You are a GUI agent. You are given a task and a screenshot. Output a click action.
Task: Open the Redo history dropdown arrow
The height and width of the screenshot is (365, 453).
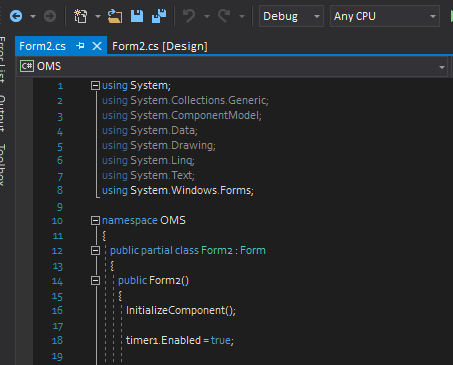pos(242,16)
